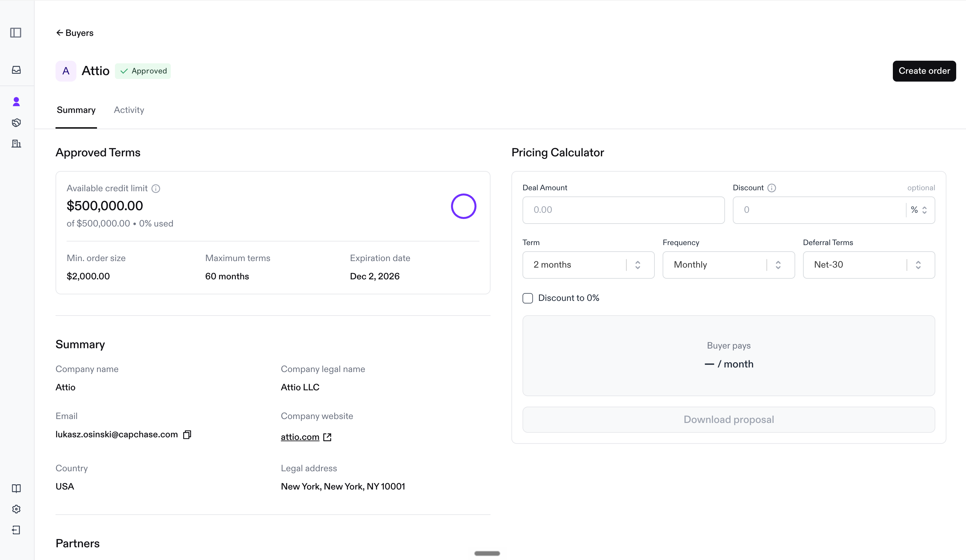Change the discount unit percent selector

pyautogui.click(x=919, y=210)
